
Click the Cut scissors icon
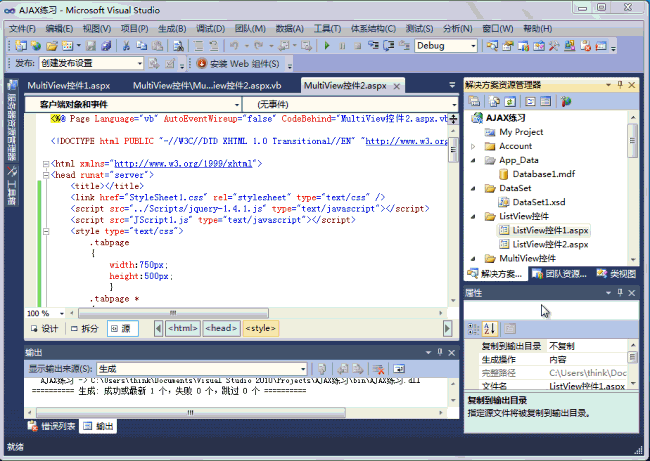pyautogui.click(x=126, y=46)
